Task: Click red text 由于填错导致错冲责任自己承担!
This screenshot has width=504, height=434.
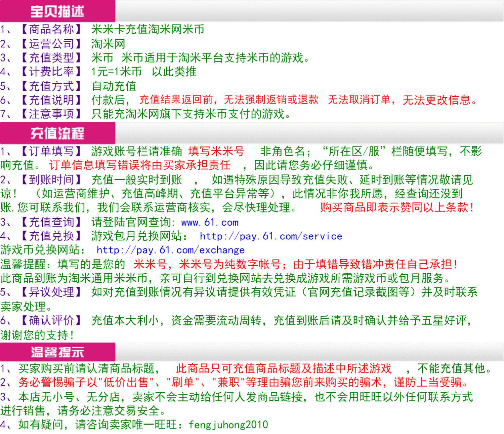Action: pyautogui.click(x=375, y=264)
